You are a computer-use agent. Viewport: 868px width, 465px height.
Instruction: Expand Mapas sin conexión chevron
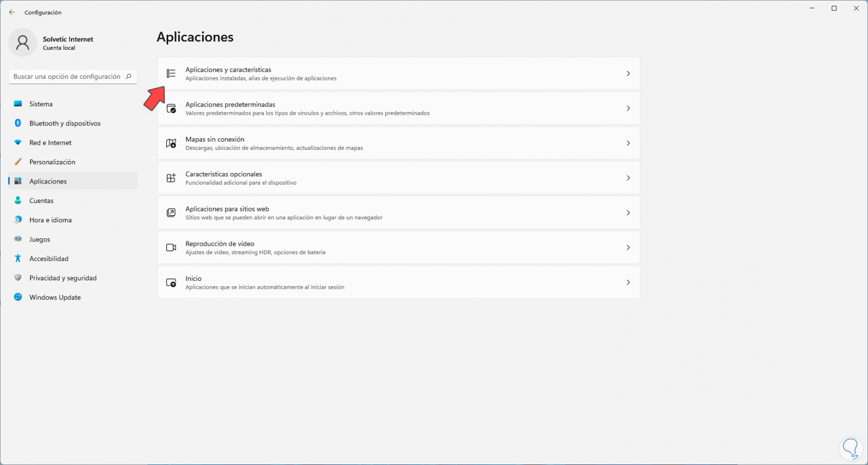click(628, 143)
